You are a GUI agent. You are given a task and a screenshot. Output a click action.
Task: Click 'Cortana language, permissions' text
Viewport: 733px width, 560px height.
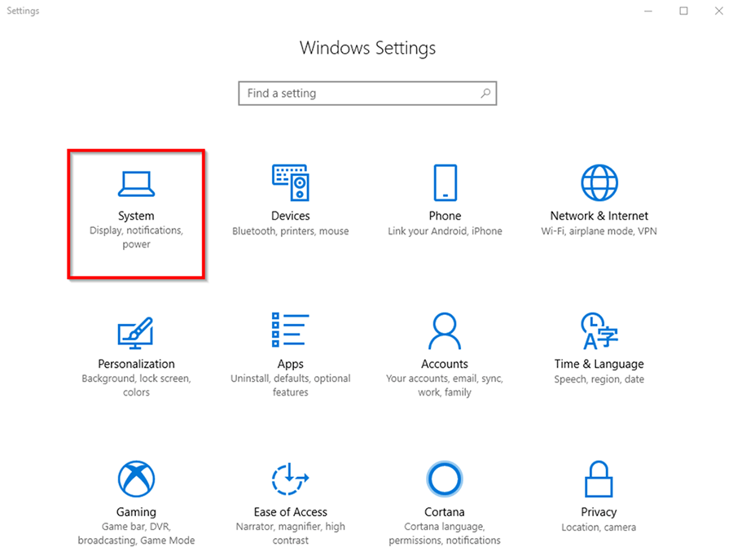[445, 533]
